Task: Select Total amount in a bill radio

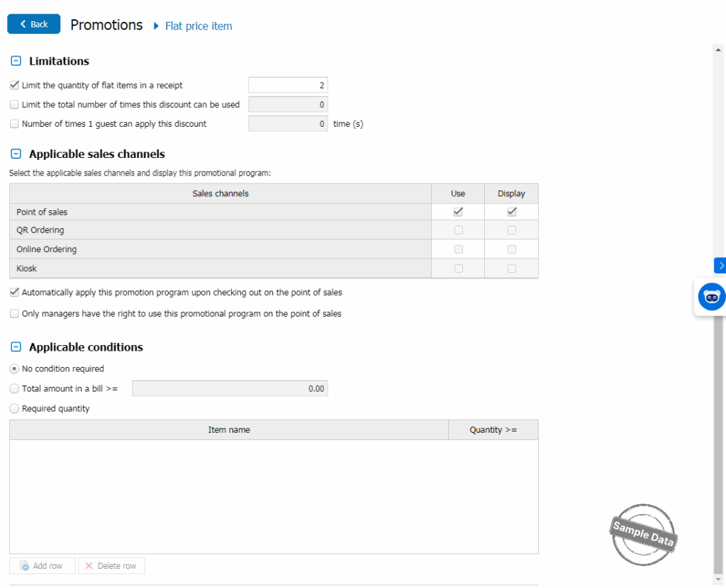Action: click(x=14, y=388)
